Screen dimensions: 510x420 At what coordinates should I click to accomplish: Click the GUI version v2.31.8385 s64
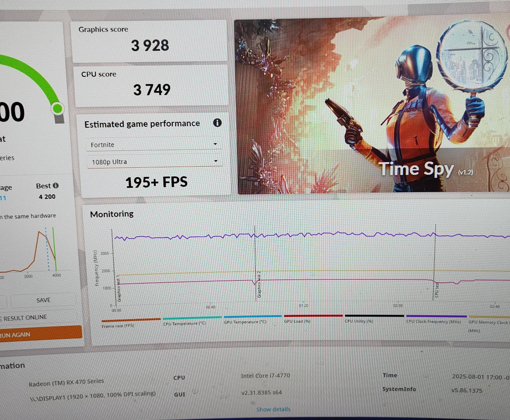click(261, 393)
